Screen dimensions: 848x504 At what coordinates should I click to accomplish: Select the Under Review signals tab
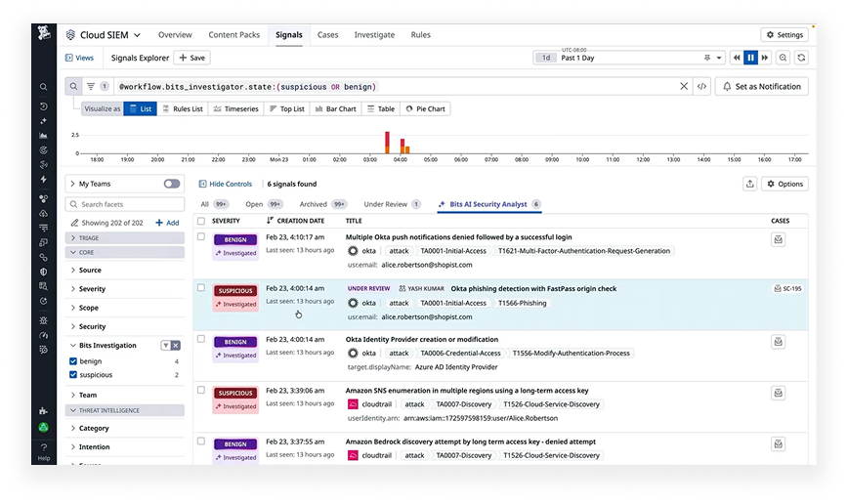pos(392,204)
